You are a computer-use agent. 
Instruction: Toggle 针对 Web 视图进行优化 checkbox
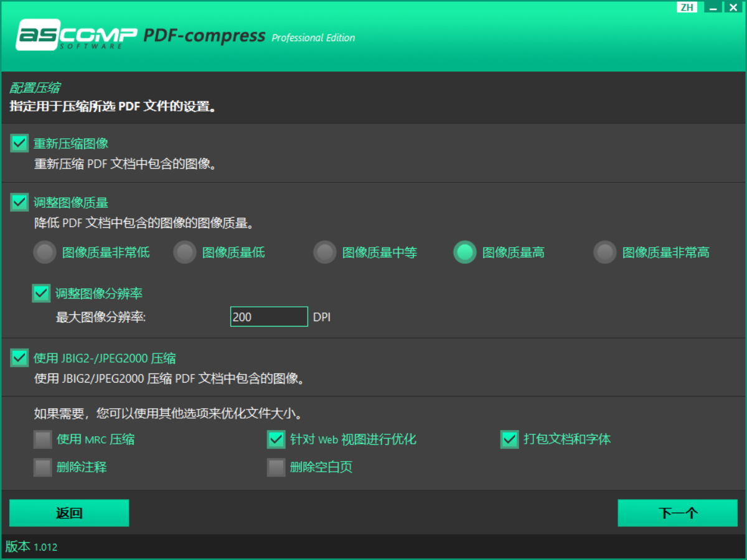coord(276,440)
